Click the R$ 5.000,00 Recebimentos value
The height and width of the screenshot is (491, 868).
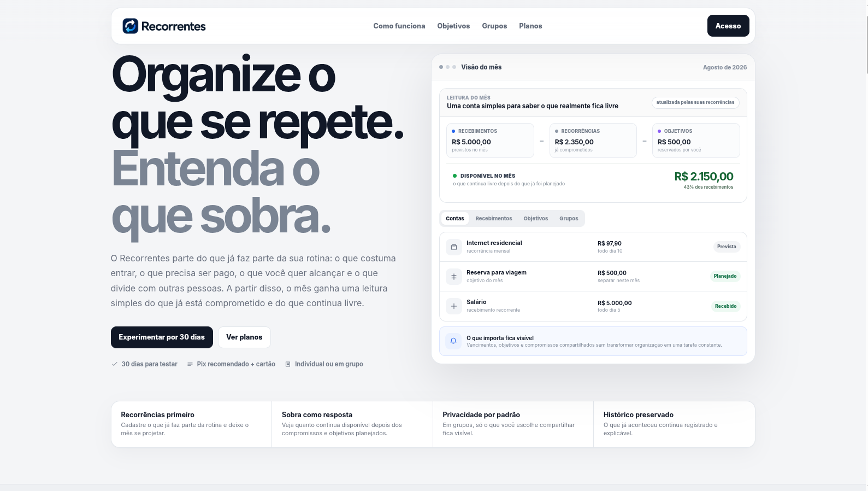pyautogui.click(x=471, y=142)
